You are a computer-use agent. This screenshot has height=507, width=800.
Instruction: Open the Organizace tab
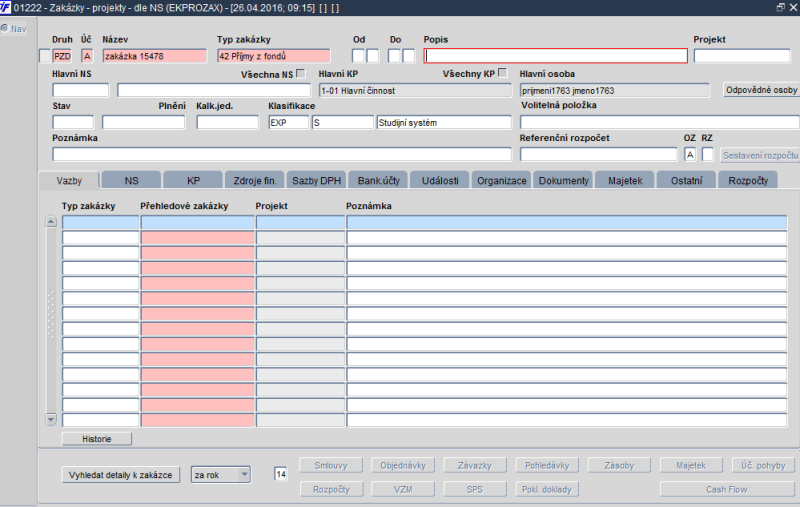click(x=502, y=181)
